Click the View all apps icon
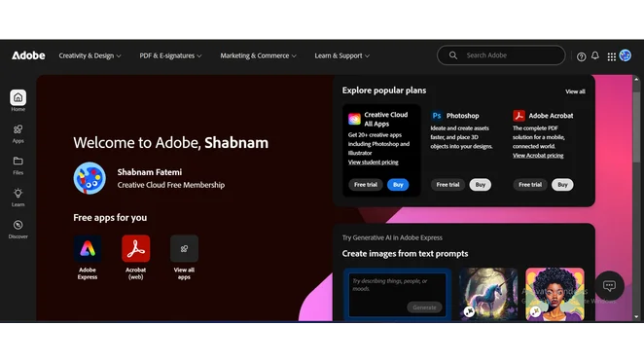Image resolution: width=644 pixels, height=362 pixels. (184, 248)
